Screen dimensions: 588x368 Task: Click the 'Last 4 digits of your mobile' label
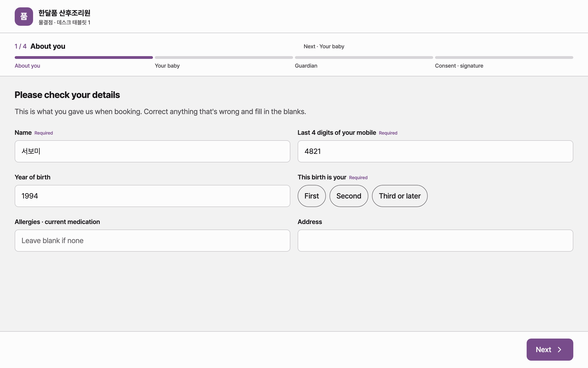(x=337, y=133)
